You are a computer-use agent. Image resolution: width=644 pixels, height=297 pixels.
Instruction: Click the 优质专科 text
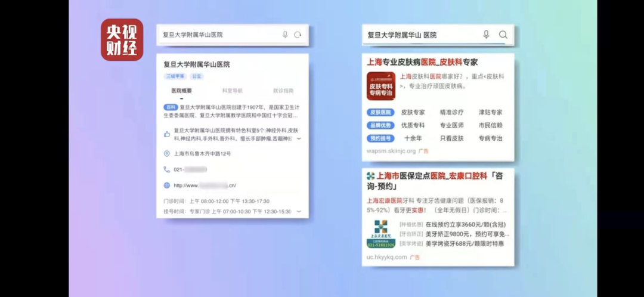413,125
